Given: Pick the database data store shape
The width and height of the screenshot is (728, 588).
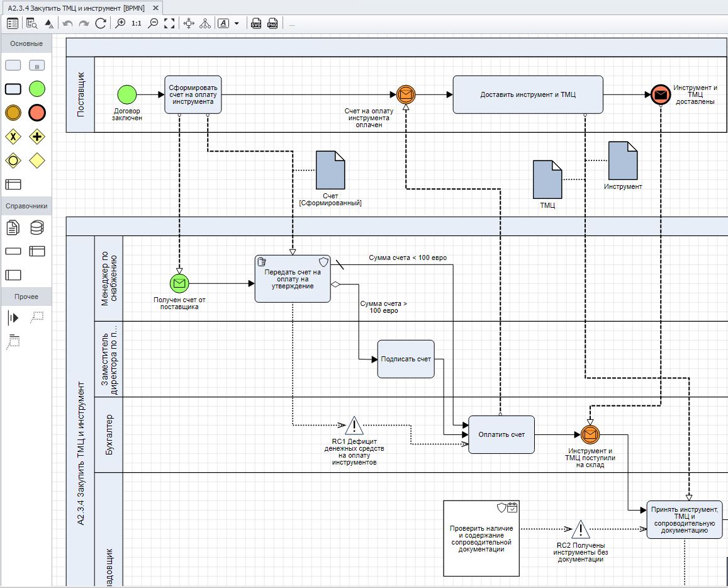Looking at the screenshot, I should pos(38,227).
